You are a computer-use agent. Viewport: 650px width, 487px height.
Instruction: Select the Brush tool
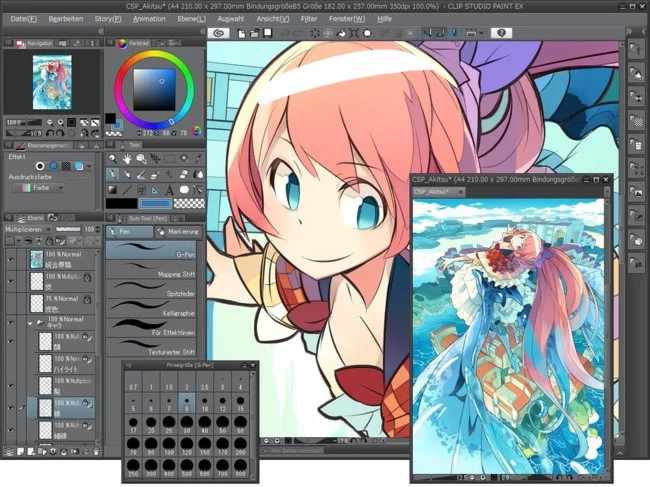coord(141,174)
